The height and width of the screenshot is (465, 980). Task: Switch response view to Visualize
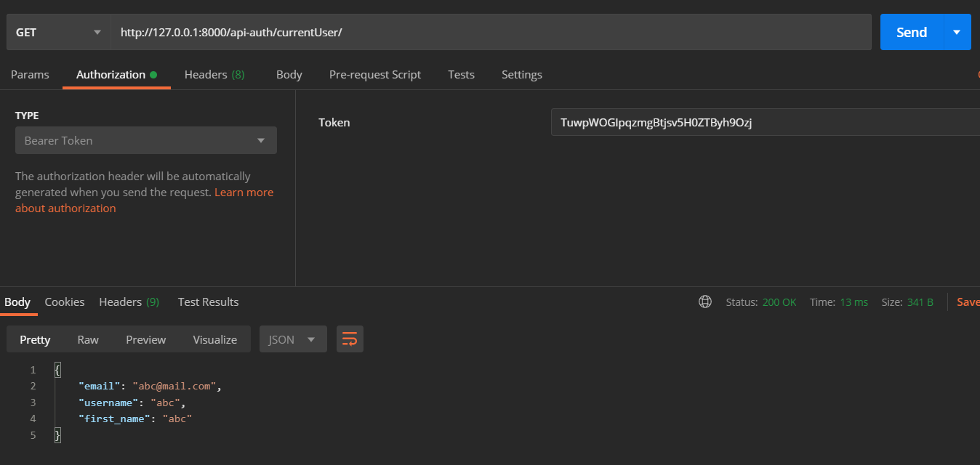pyautogui.click(x=214, y=339)
